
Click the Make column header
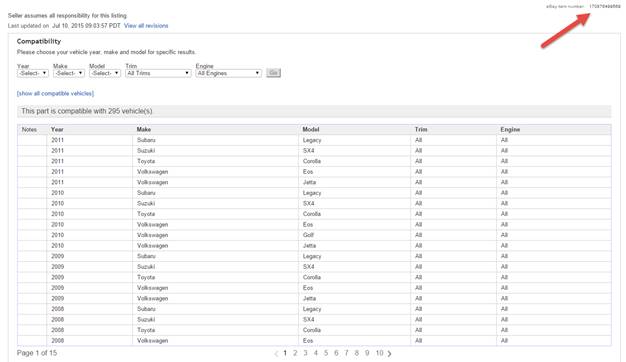[144, 129]
